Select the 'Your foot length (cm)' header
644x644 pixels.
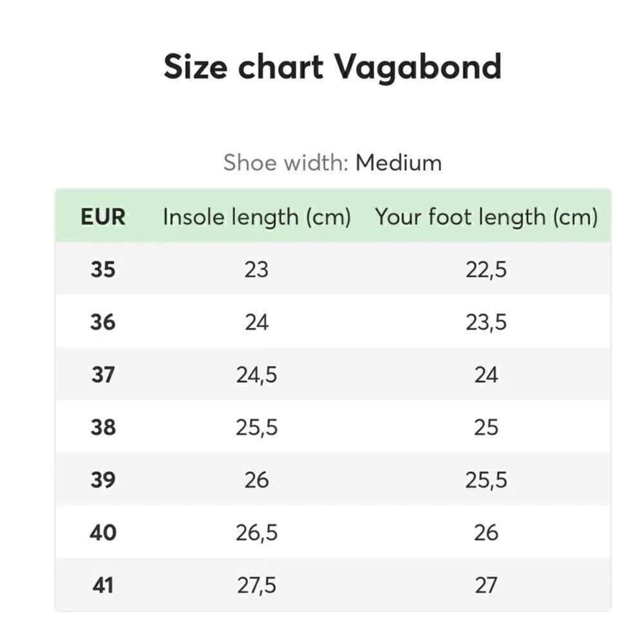click(x=486, y=217)
